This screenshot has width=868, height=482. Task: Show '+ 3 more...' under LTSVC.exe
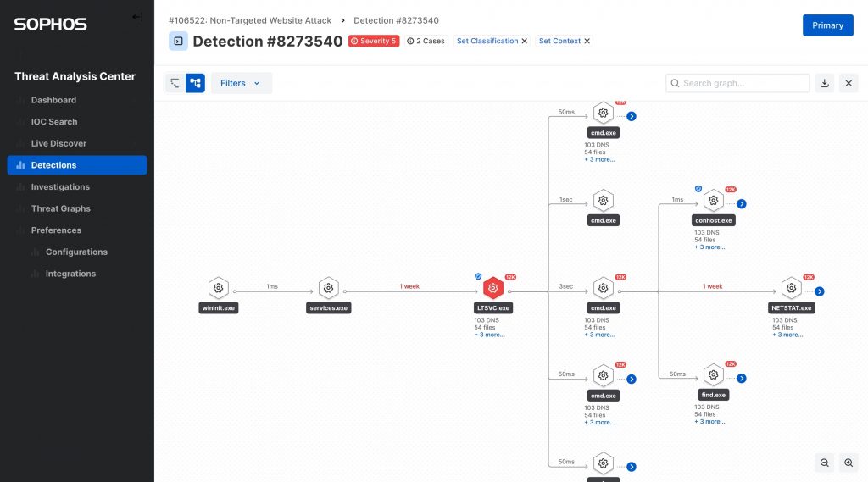(x=489, y=335)
